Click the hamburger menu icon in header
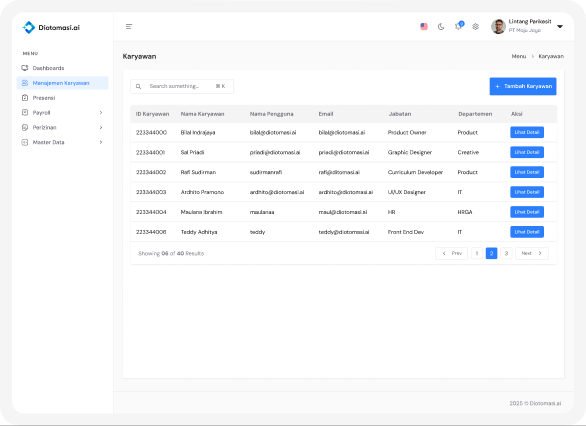 129,27
